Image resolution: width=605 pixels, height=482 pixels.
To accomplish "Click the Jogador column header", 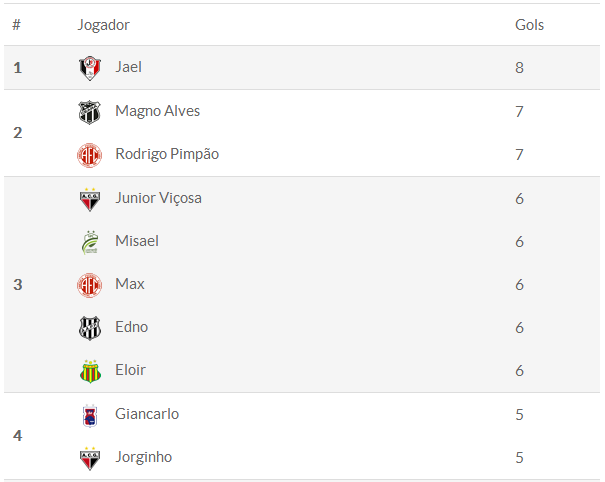I will (x=104, y=25).
